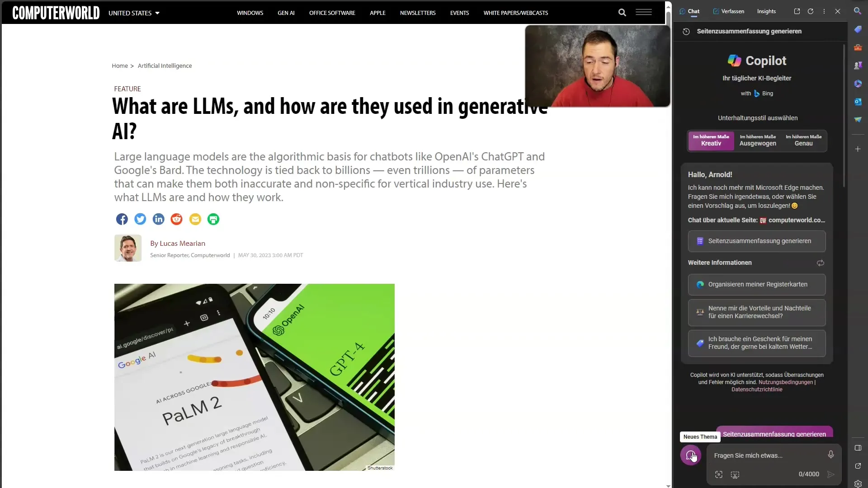
Task: Select Kreativ conversation style toggle
Action: (x=711, y=140)
